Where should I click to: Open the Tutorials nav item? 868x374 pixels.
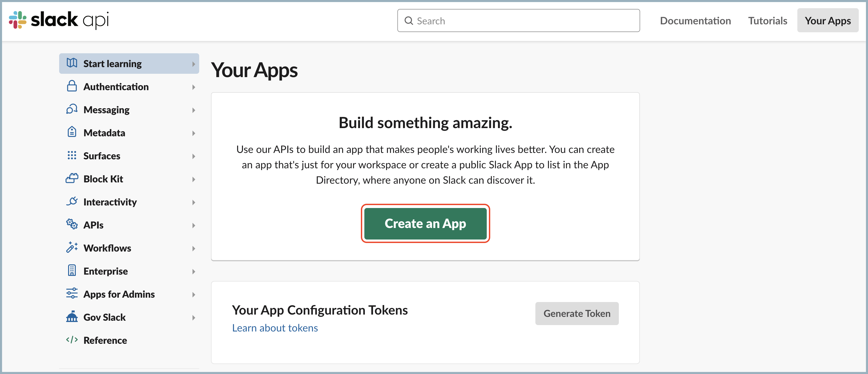click(767, 21)
